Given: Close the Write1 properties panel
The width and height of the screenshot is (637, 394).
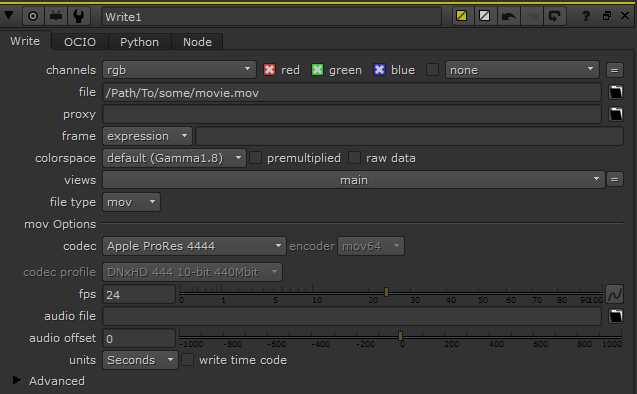Looking at the screenshot, I should coord(625,16).
